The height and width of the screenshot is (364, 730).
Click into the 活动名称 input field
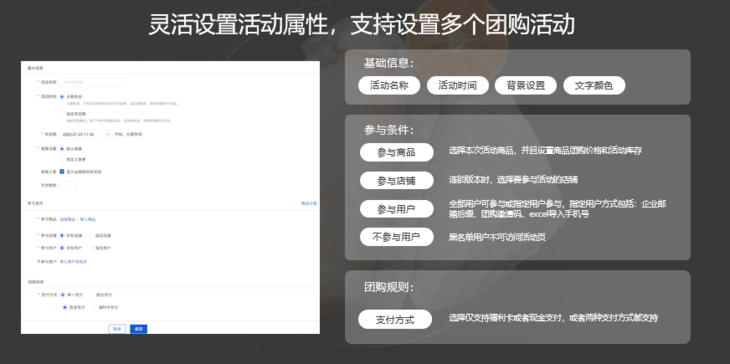(x=93, y=82)
